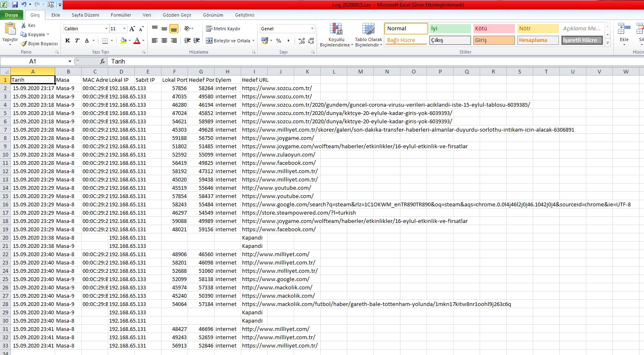Expand the cell styles gallery
The height and width of the screenshot is (355, 644).
[x=608, y=43]
